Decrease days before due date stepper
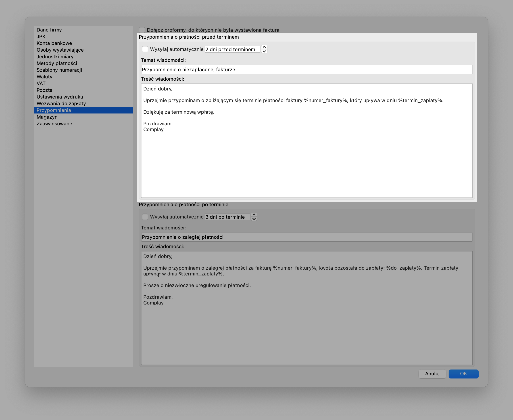This screenshot has height=420, width=513. pos(264,51)
